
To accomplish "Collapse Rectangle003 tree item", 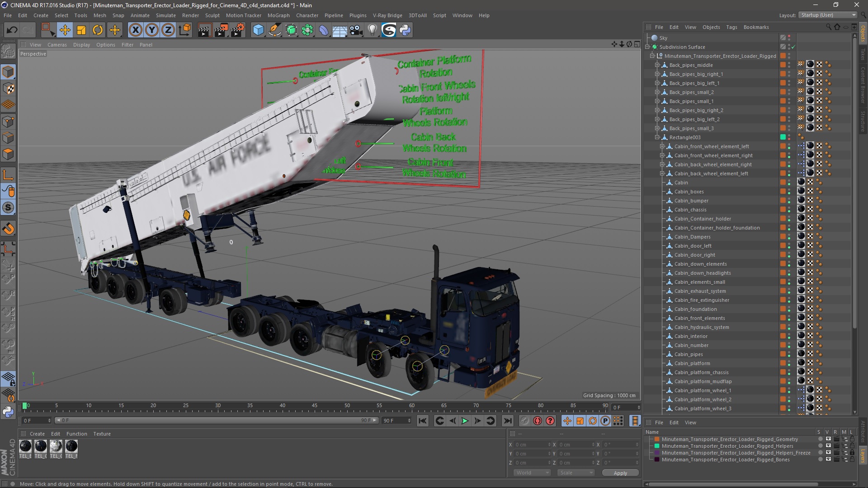I will [x=657, y=137].
